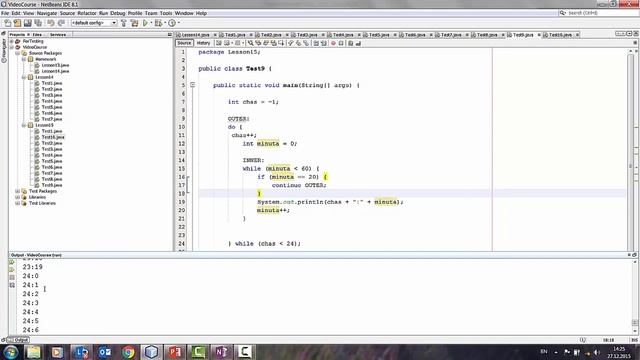
Task: Switch to the Files tab
Action: click(x=37, y=35)
